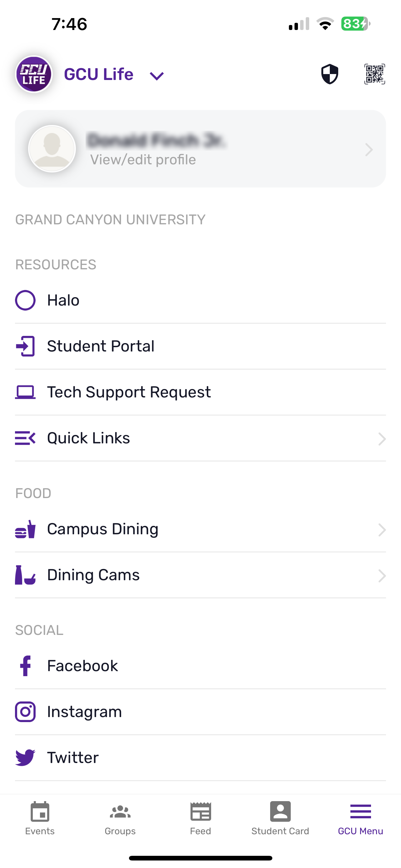Image resolution: width=401 pixels, height=868 pixels.
Task: Open Campus Dining submenu chevron
Action: (x=381, y=530)
